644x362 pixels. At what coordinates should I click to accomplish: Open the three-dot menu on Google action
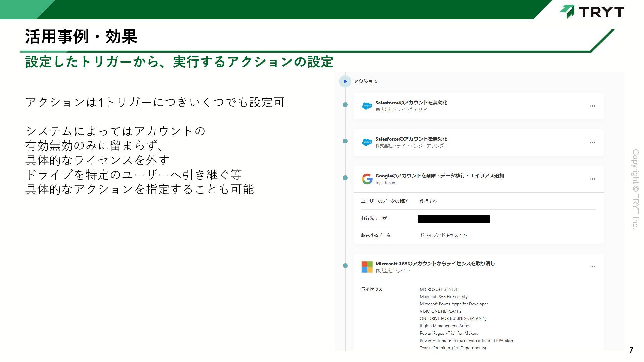point(592,179)
